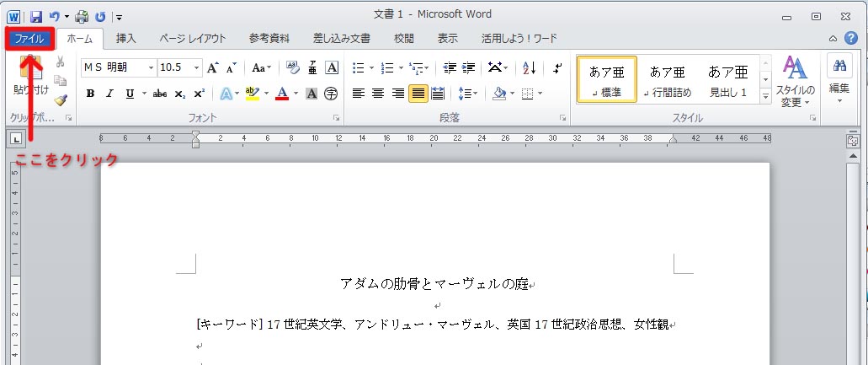Image resolution: width=868 pixels, height=365 pixels.
Task: Align text right
Action: (398, 94)
